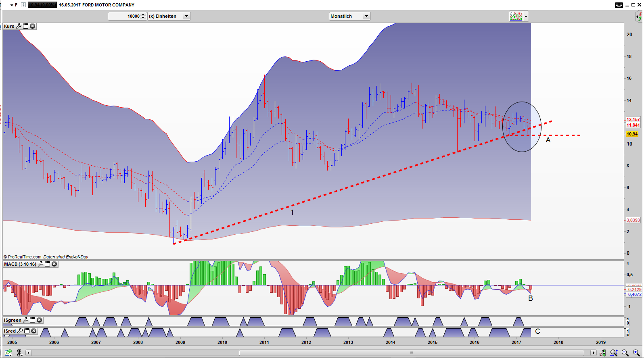This screenshot has height=358, width=644.
Task: Close the Kurs price panel
Action: [33, 26]
